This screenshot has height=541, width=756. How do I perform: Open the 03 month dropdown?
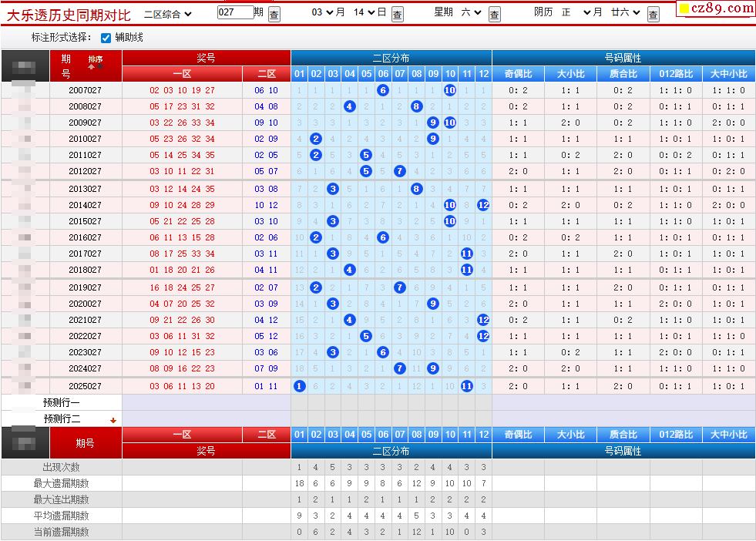322,12
